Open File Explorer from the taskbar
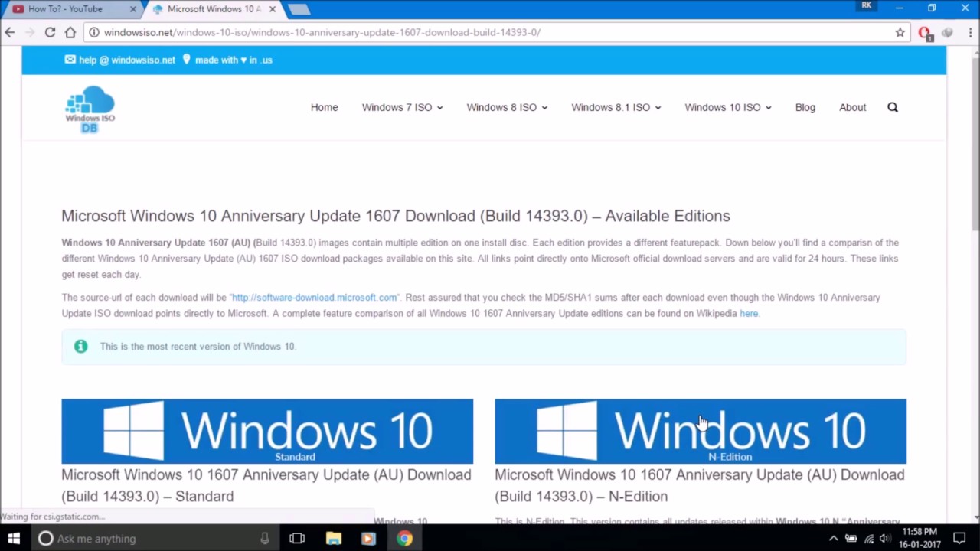The height and width of the screenshot is (551, 980). point(333,538)
